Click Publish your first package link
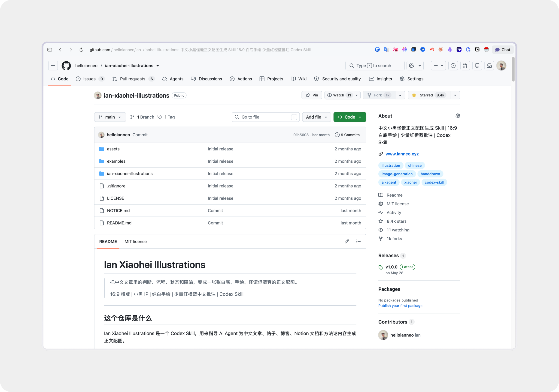Screen dimensions: 559x392 click(x=400, y=306)
